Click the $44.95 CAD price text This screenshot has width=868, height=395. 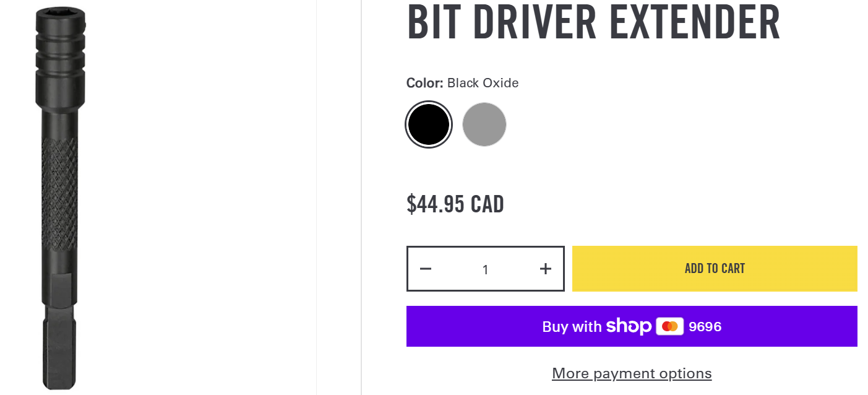pos(455,204)
